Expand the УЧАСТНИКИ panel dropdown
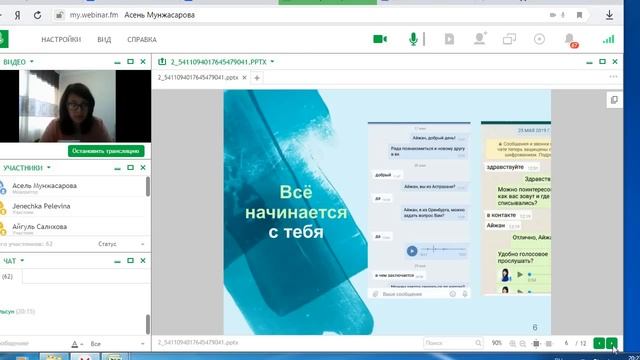This screenshot has height=360, width=640. pos(49,168)
